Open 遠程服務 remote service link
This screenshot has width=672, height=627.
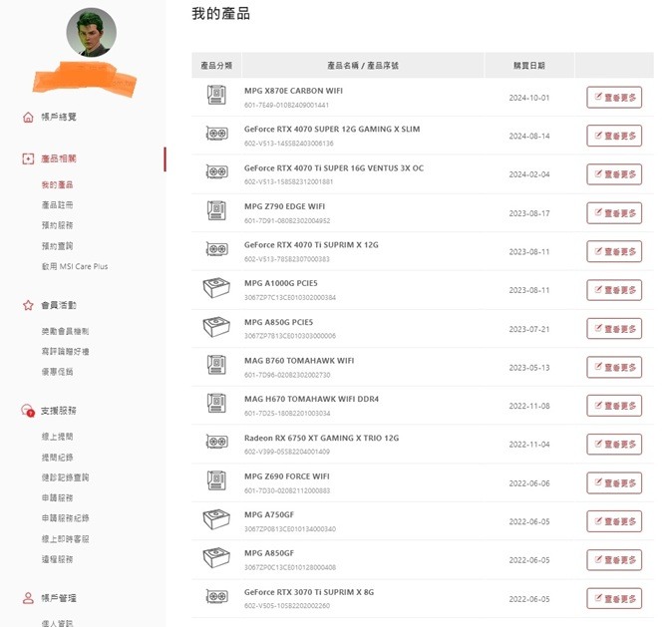[x=58, y=559]
